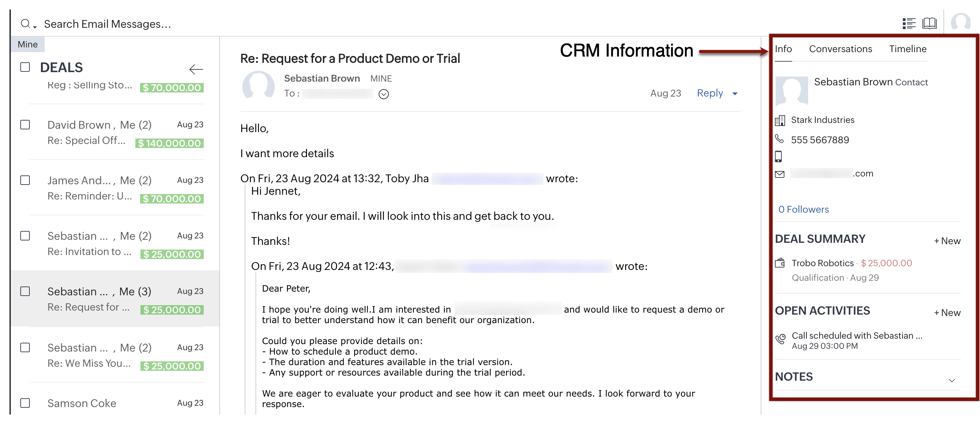Select the Samson Coke email checkbox
The image size is (980, 424).
click(x=25, y=403)
